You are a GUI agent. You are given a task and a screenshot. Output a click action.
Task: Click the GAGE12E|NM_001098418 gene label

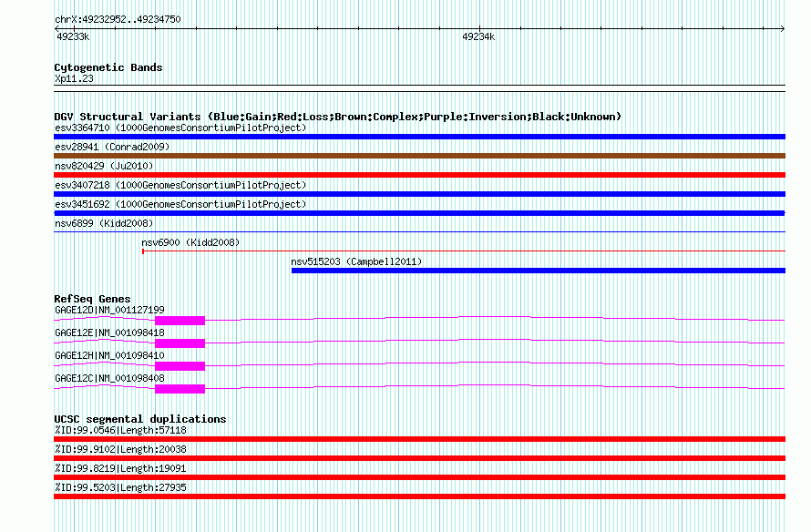pyautogui.click(x=109, y=332)
